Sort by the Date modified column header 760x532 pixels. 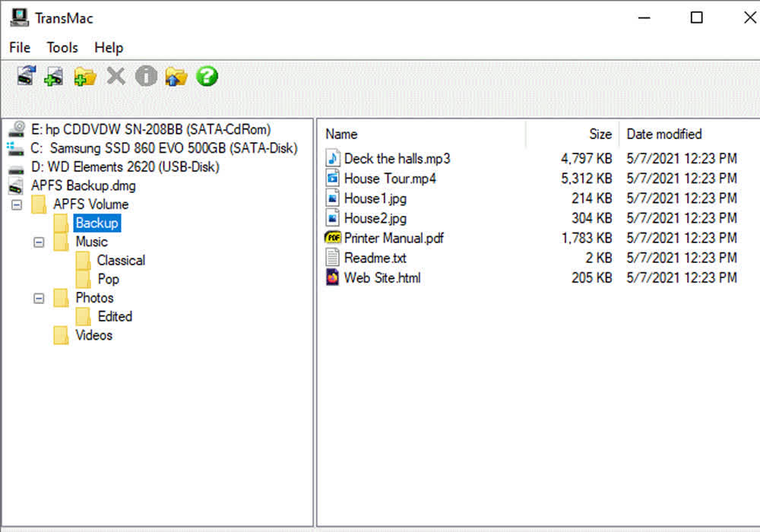pyautogui.click(x=663, y=134)
